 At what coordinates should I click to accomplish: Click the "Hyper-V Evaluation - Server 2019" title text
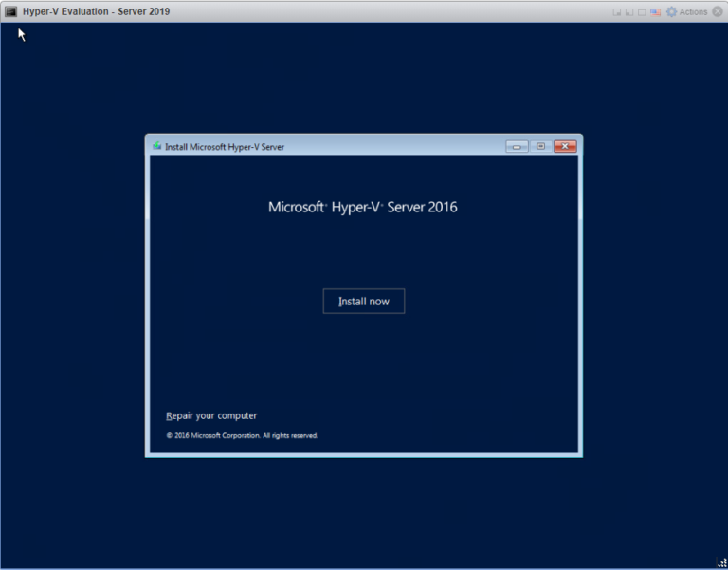pos(96,11)
